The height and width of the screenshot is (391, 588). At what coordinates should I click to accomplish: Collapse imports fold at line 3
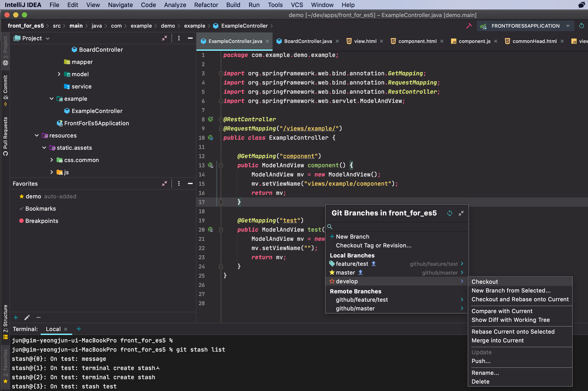click(221, 73)
